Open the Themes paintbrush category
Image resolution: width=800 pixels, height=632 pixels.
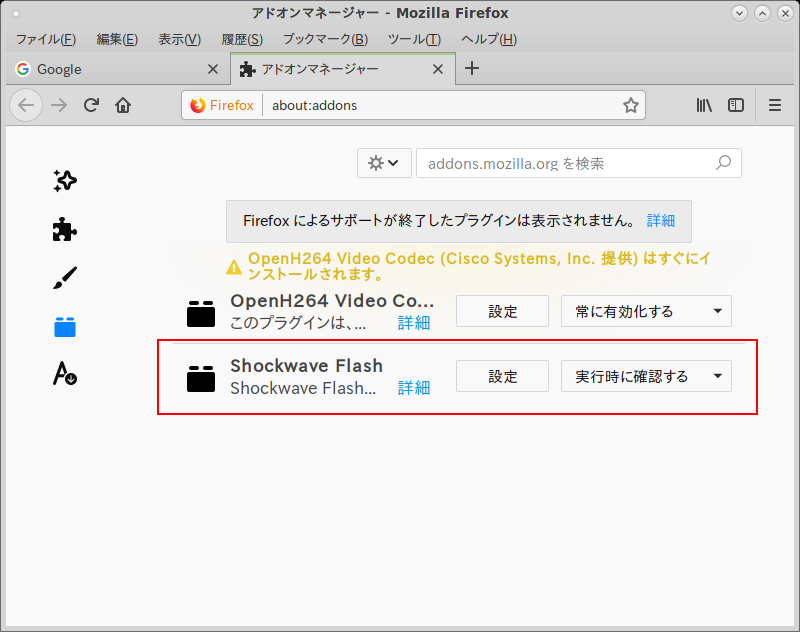[65, 277]
